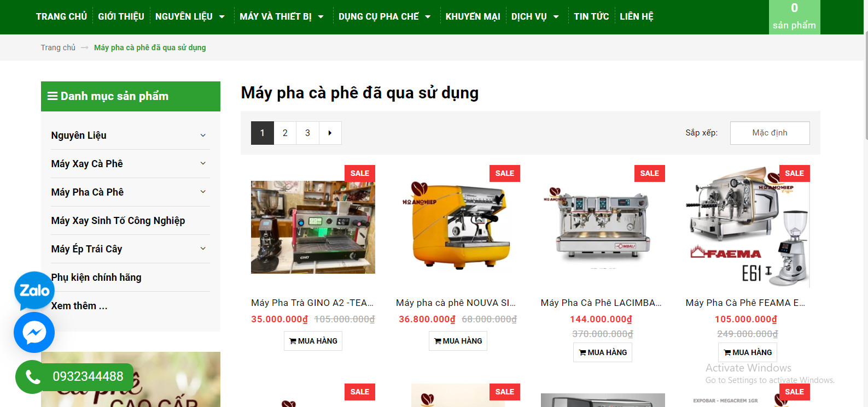
Task: Go to pagination page 2
Action: pos(285,133)
